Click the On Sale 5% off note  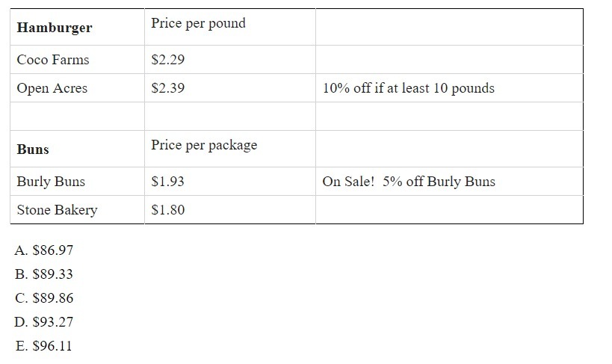click(x=409, y=181)
